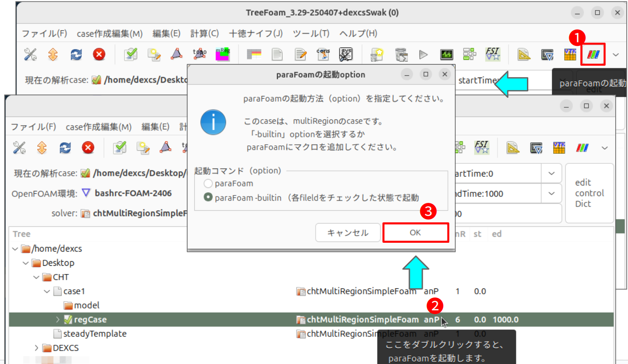Select the regCase row
This screenshot has height=364, width=628.
coord(311,319)
